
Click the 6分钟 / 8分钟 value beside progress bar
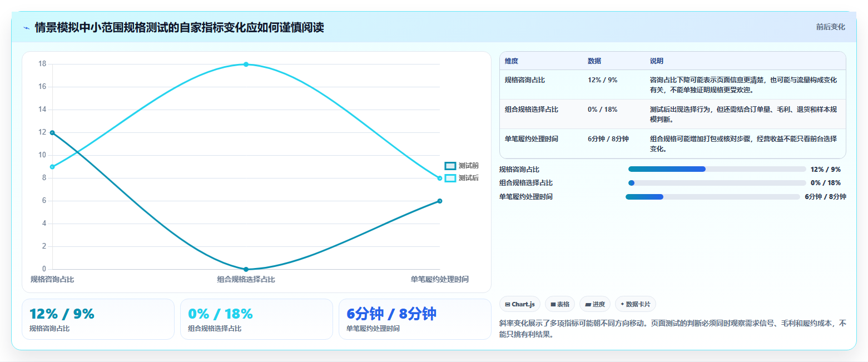pos(825,197)
